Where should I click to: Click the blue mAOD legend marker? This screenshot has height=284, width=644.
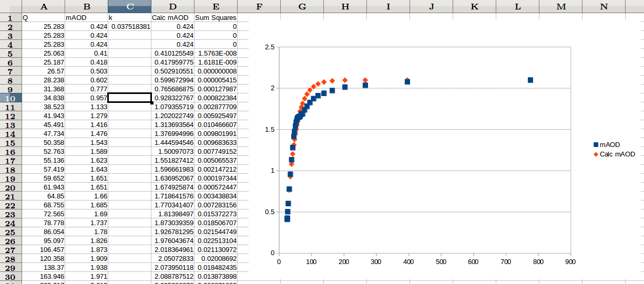[x=596, y=145]
